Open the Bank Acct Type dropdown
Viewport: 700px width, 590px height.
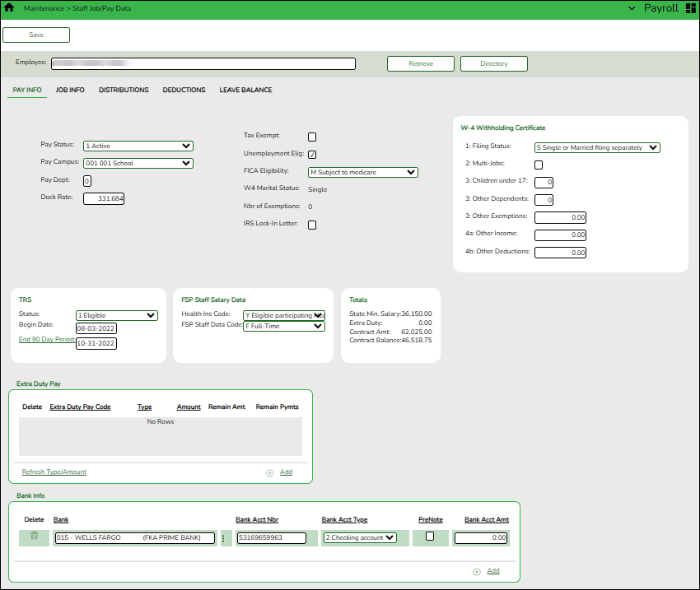tap(360, 538)
